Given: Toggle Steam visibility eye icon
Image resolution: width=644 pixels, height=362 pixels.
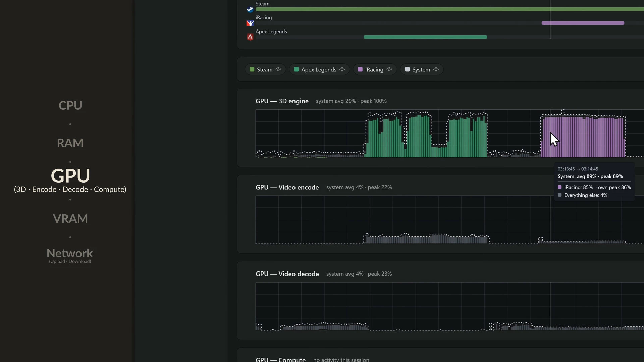Looking at the screenshot, I should tap(278, 69).
